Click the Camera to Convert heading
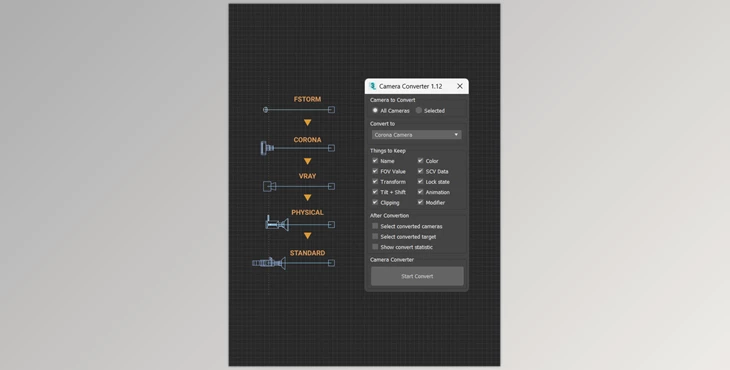Screen dimensions: 730x370 pos(392,100)
